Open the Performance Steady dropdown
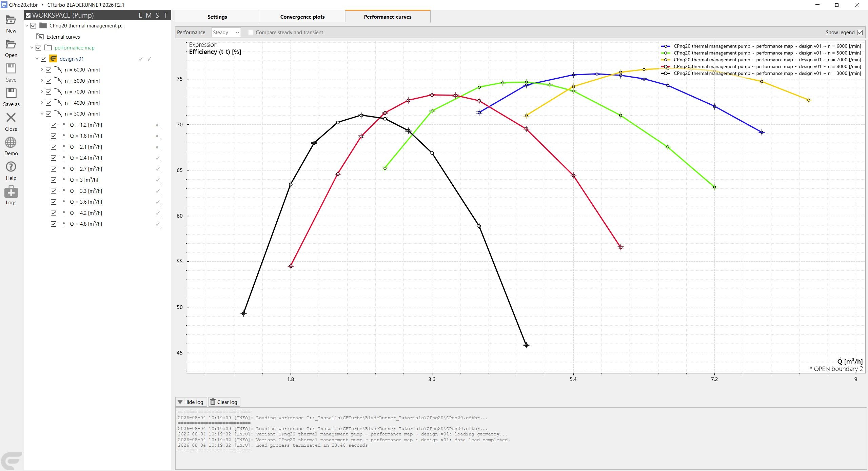The height and width of the screenshot is (471, 868). coord(226,33)
